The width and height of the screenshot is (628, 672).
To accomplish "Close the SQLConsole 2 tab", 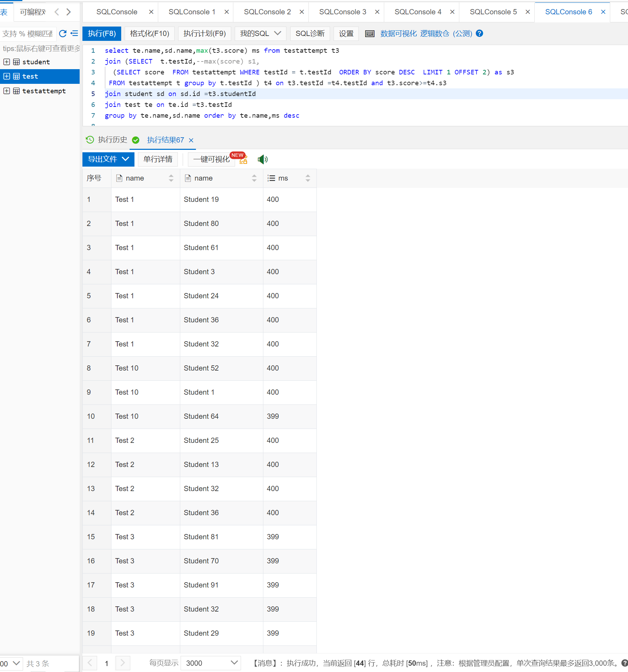I will point(302,12).
